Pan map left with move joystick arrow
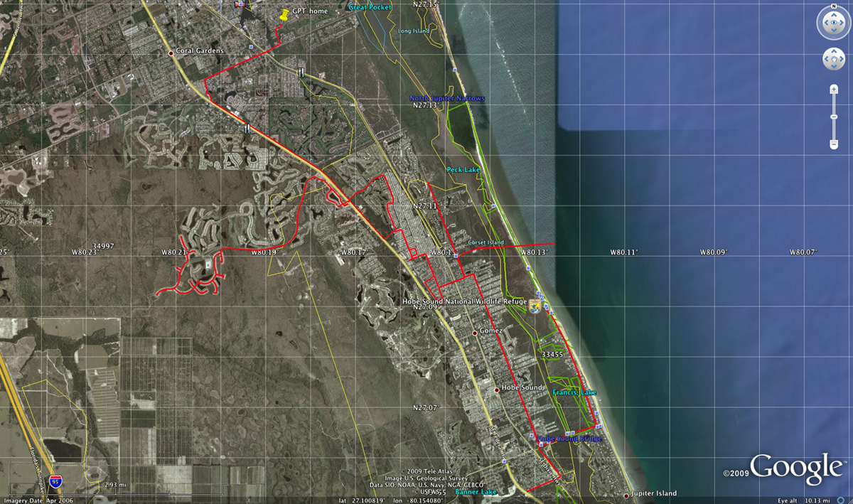This screenshot has height=504, width=853. 826,59
